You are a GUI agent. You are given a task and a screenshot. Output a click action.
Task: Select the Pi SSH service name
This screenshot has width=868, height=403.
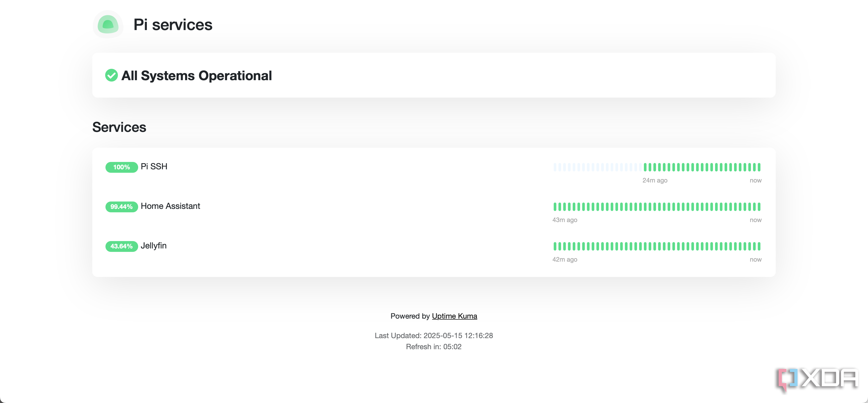(x=154, y=166)
